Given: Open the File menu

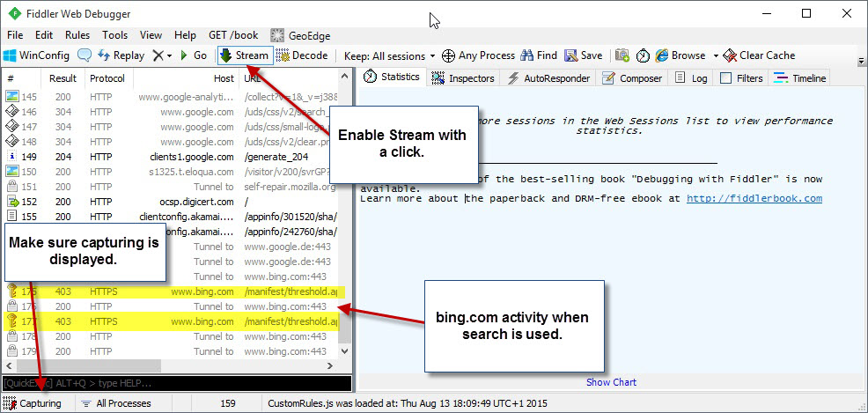Looking at the screenshot, I should 15,35.
